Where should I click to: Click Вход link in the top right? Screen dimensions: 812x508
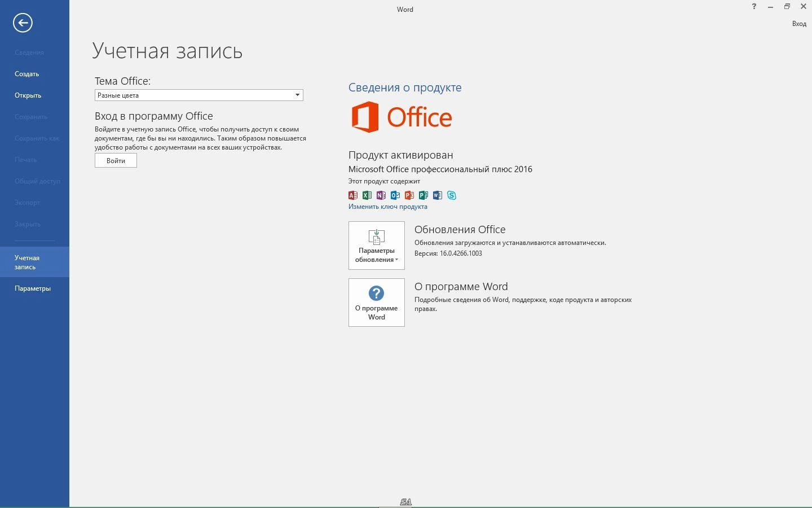(x=799, y=24)
